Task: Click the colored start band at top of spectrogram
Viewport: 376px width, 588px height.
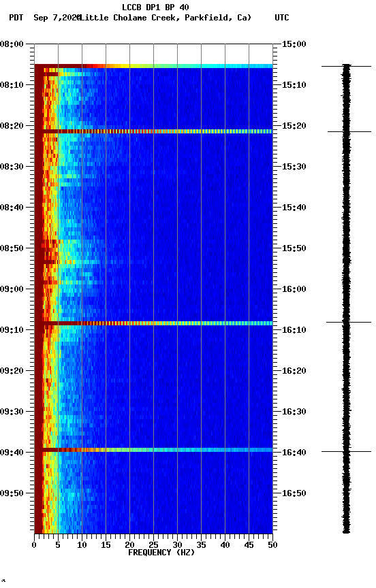Action: coord(153,66)
